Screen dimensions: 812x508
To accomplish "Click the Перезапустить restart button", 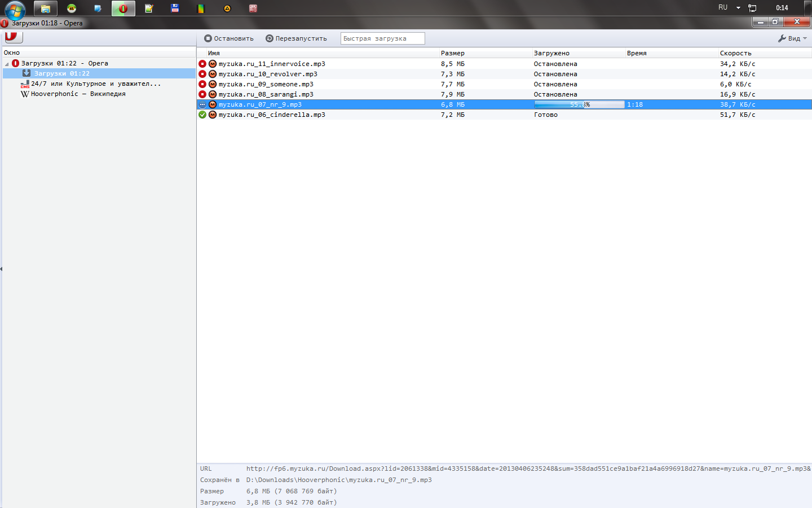I will coord(296,38).
